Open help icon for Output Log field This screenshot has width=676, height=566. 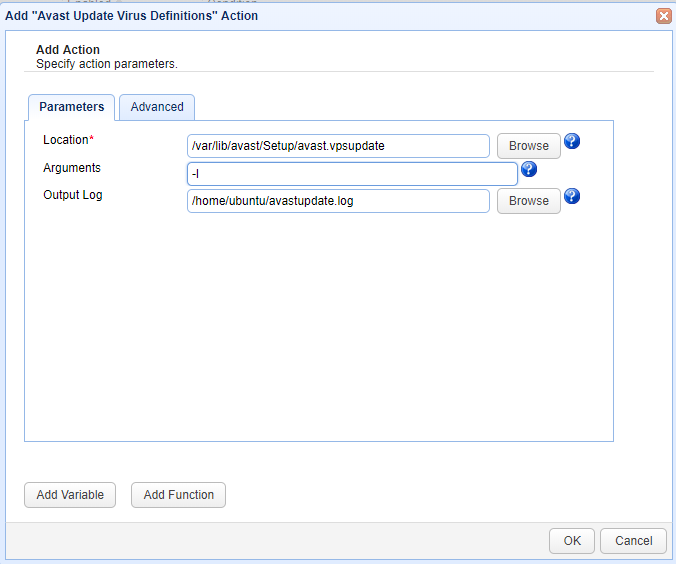coord(572,196)
